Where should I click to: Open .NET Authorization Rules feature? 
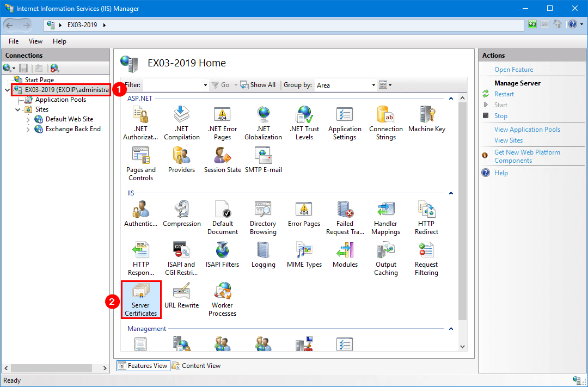coord(140,123)
